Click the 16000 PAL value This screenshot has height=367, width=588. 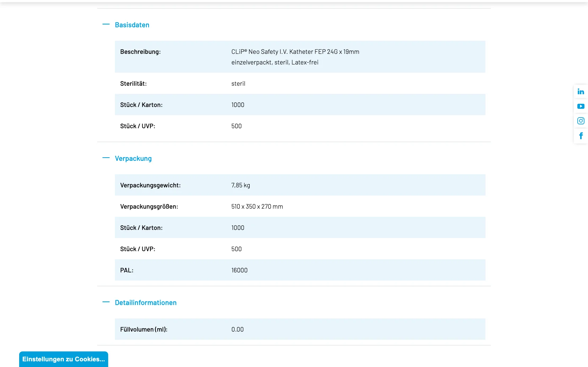(239, 270)
